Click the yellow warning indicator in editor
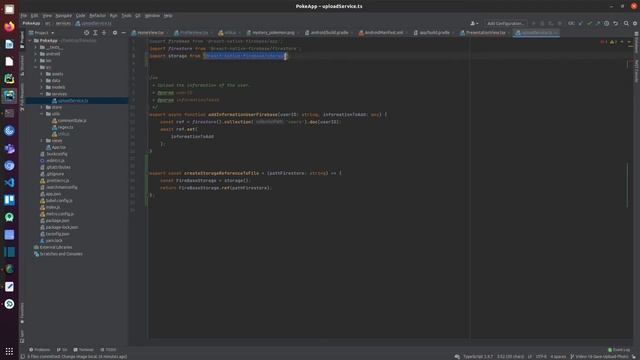The height and width of the screenshot is (360, 640). [613, 42]
